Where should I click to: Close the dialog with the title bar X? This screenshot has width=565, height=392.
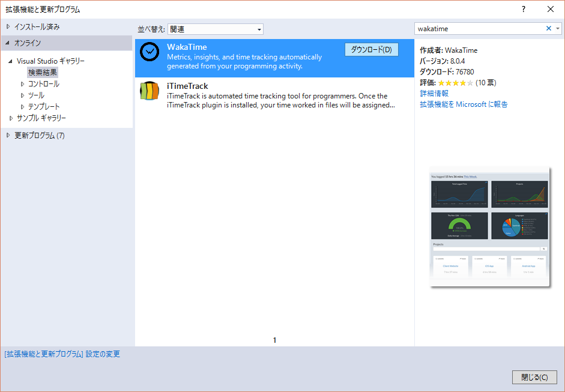click(551, 9)
